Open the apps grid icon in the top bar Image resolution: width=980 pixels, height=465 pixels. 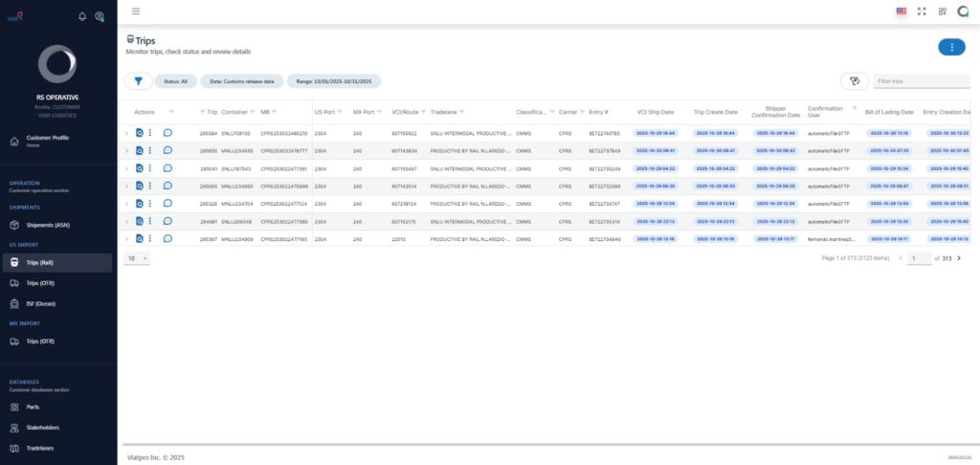(942, 11)
